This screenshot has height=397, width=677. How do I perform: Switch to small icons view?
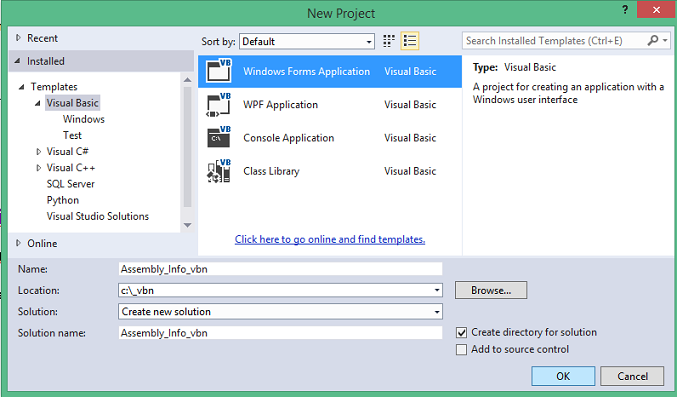pyautogui.click(x=389, y=41)
